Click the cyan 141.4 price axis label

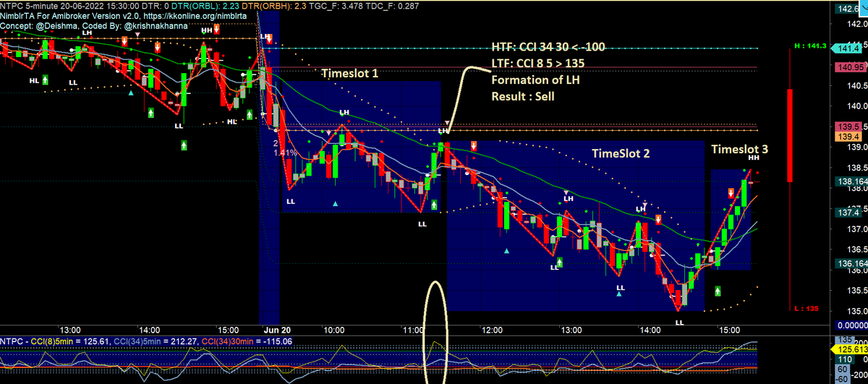pos(847,48)
